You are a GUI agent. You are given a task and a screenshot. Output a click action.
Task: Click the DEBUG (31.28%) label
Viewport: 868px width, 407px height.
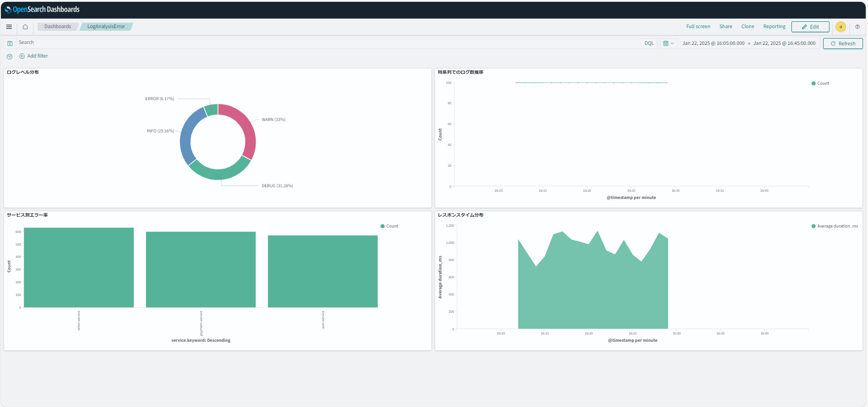[x=277, y=186]
